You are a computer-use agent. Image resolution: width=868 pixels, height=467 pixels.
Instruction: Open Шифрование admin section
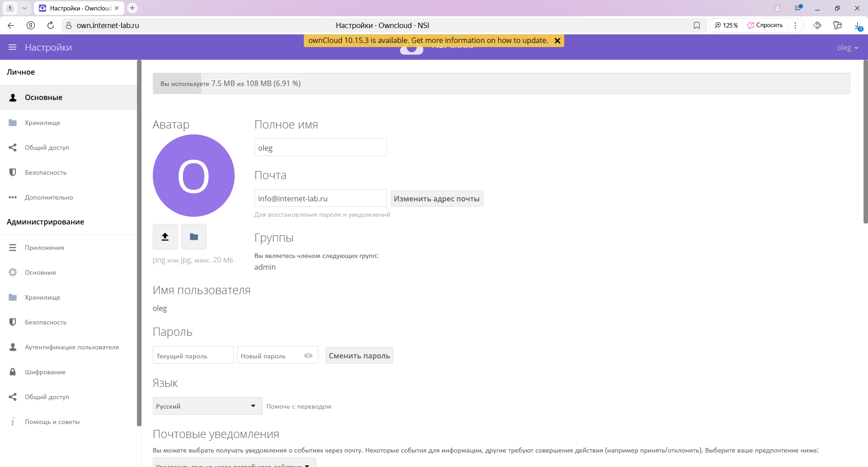point(68,372)
